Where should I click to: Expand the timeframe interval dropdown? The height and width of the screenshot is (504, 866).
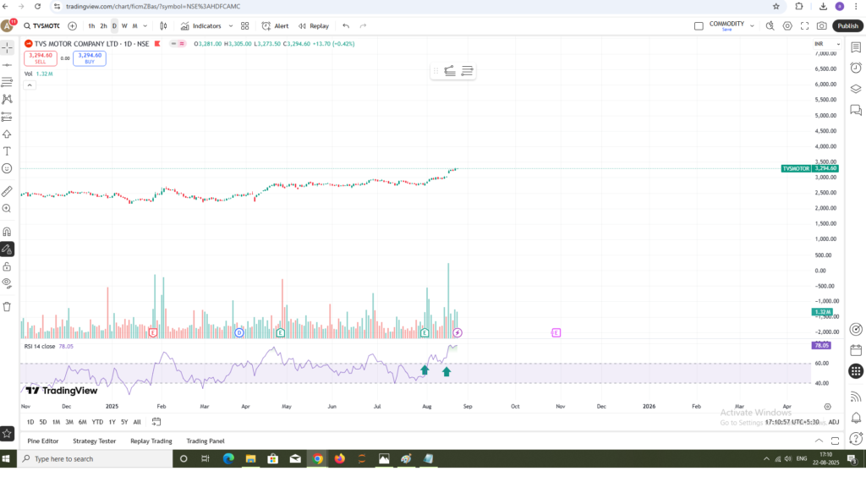click(x=145, y=26)
